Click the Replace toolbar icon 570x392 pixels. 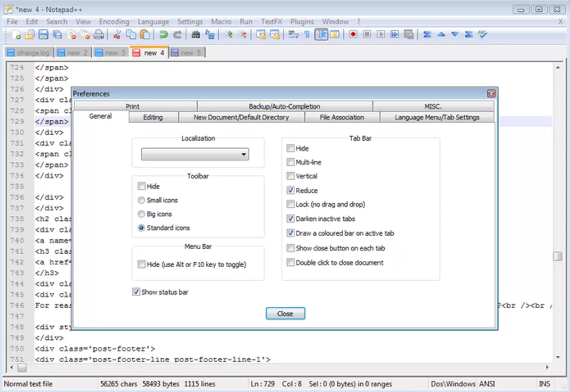pos(210,34)
